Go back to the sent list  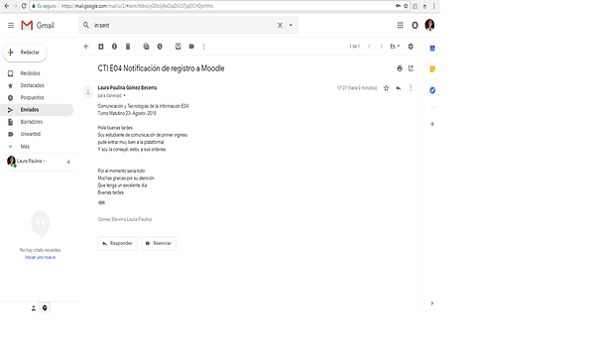point(86,47)
